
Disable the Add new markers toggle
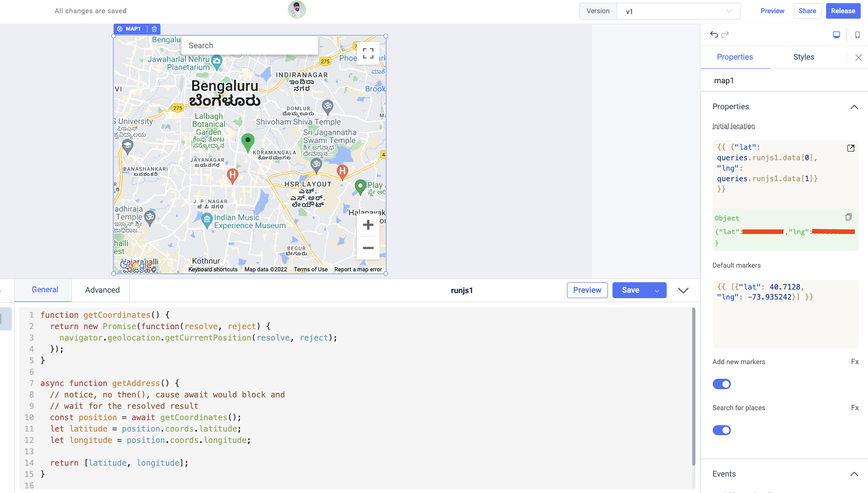[x=722, y=384]
